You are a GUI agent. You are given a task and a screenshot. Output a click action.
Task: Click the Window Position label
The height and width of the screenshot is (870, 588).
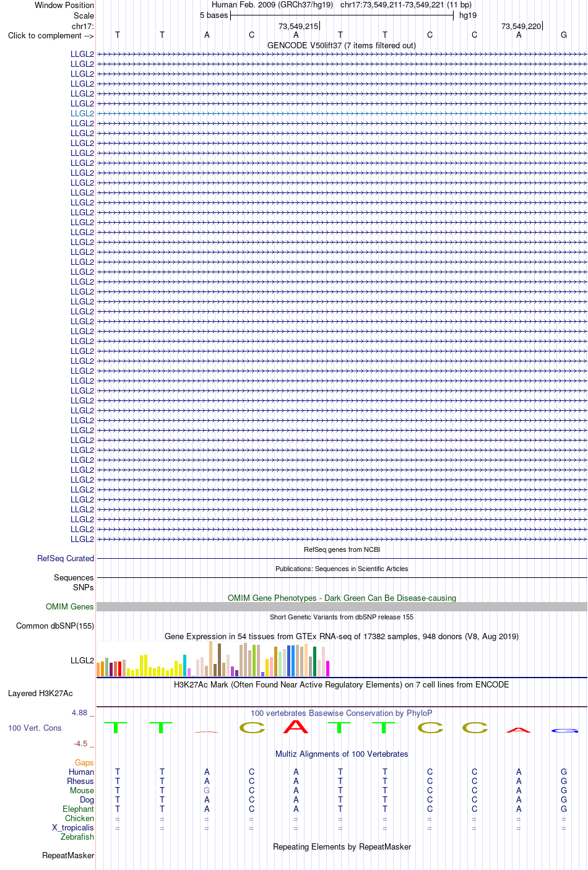[64, 5]
